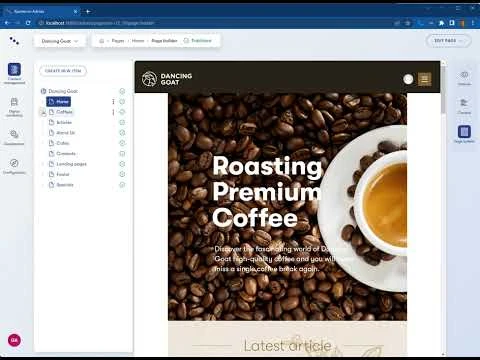The image size is (480, 360).
Task: Click the Latest article heading
Action: pos(287,346)
